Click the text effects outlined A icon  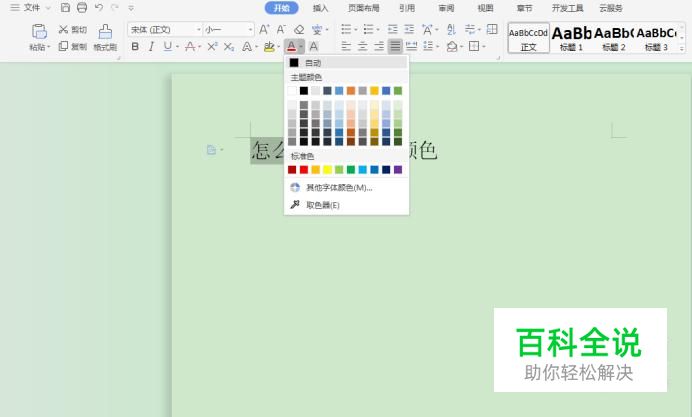[x=247, y=46]
